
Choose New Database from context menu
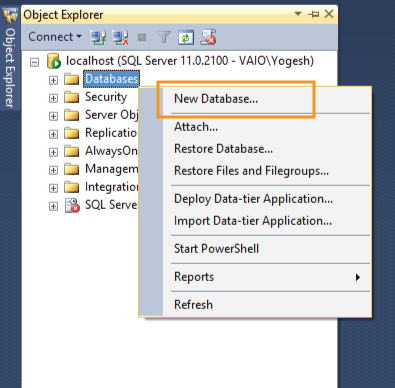(x=216, y=99)
